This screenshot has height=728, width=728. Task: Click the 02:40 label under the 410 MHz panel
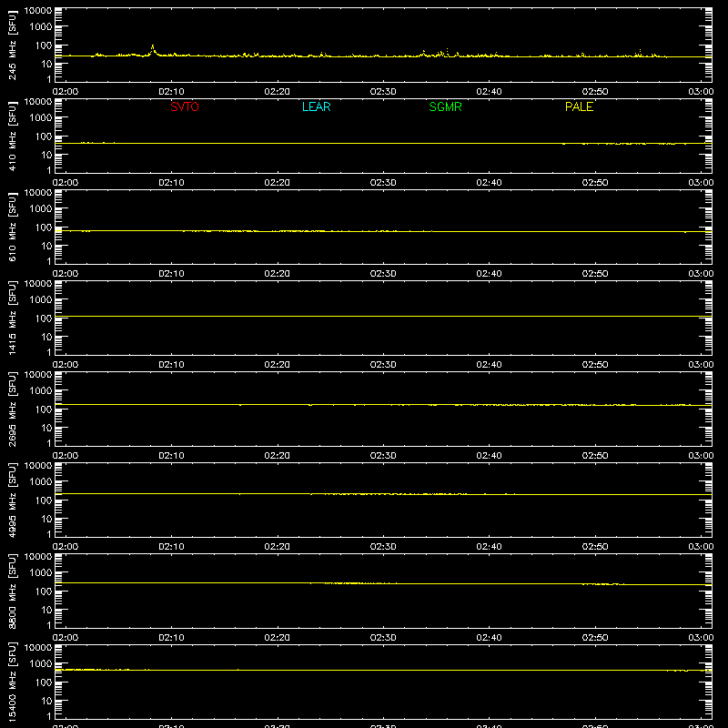click(489, 183)
